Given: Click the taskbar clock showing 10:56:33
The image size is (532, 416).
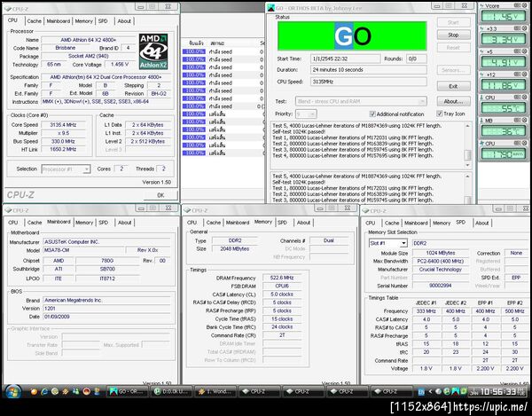Looking at the screenshot, I should (498, 392).
